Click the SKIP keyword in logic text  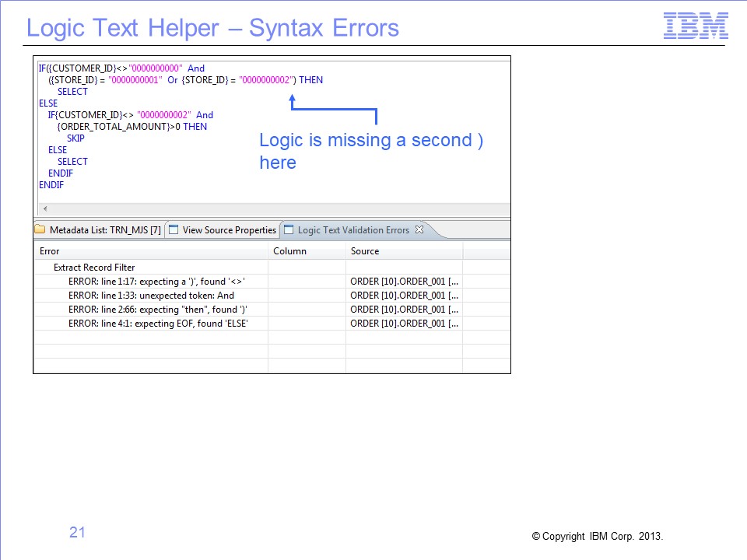coord(75,138)
